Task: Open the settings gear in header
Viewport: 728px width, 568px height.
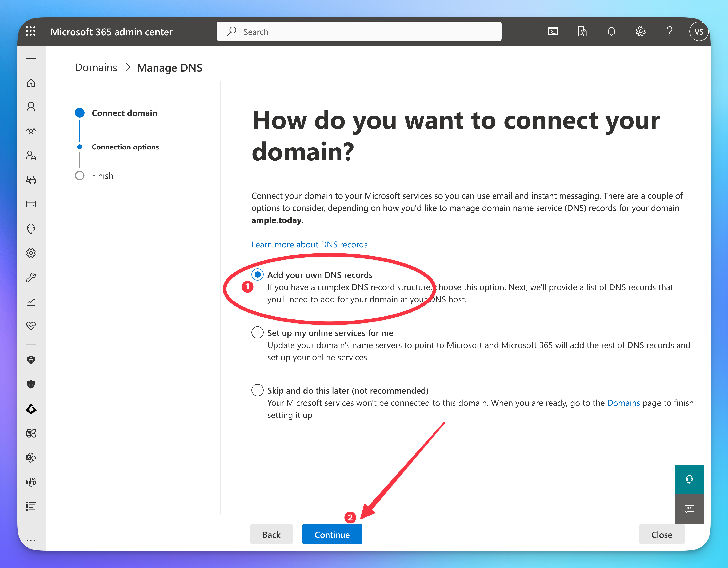Action: 640,31
